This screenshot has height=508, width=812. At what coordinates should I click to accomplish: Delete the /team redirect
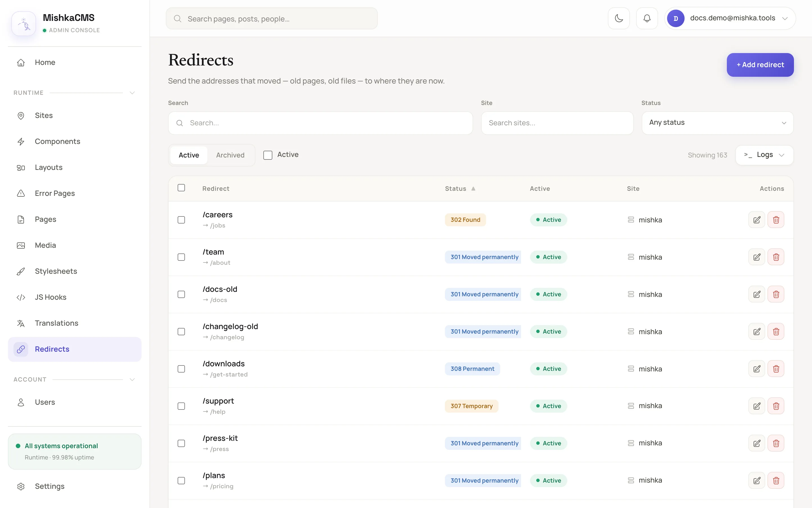pyautogui.click(x=776, y=257)
